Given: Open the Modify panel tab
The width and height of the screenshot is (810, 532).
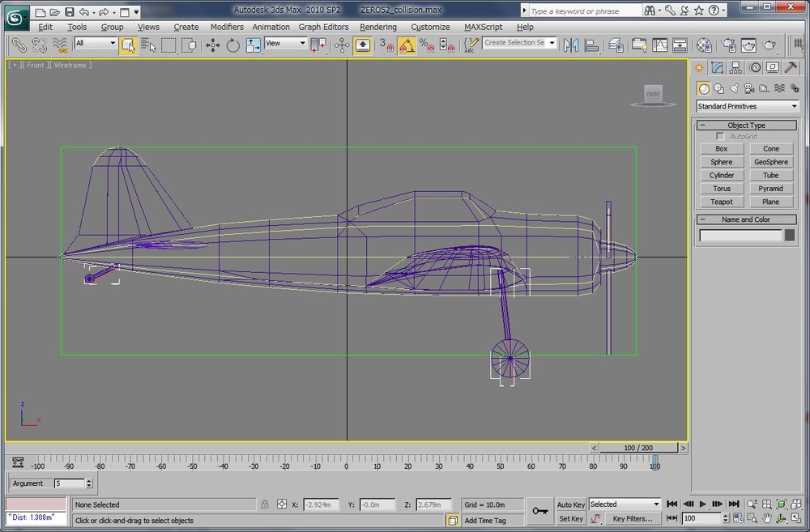Looking at the screenshot, I should coord(718,68).
